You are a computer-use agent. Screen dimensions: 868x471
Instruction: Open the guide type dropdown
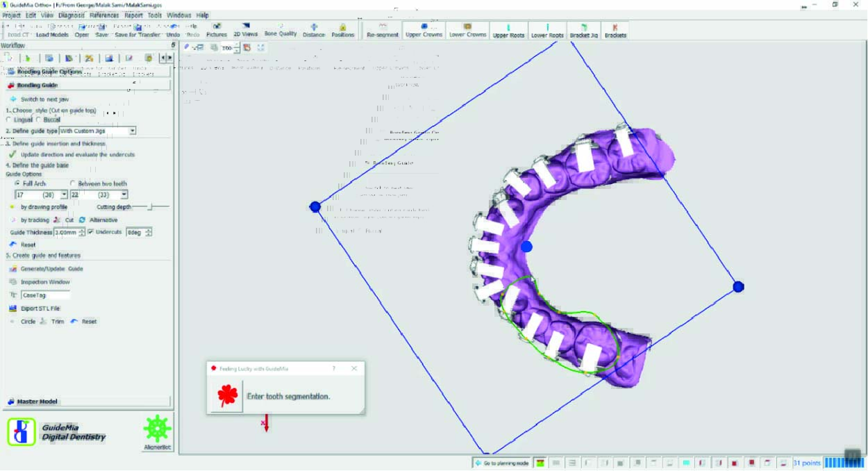point(132,131)
